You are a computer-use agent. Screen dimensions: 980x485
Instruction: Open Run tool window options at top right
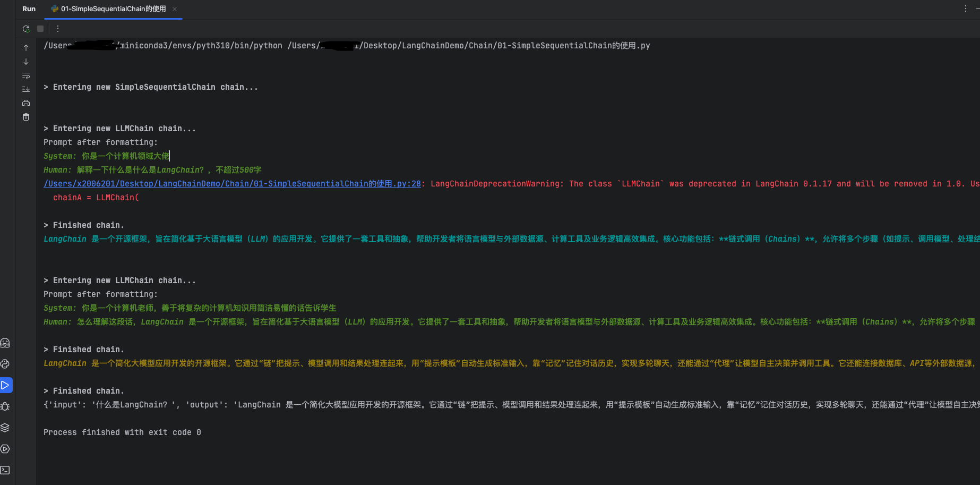pos(966,9)
